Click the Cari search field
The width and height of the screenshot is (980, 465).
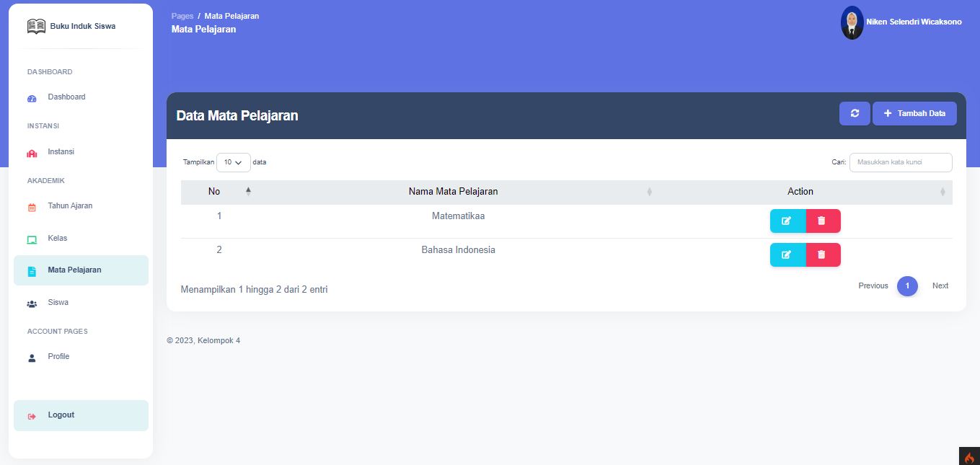[x=900, y=163]
